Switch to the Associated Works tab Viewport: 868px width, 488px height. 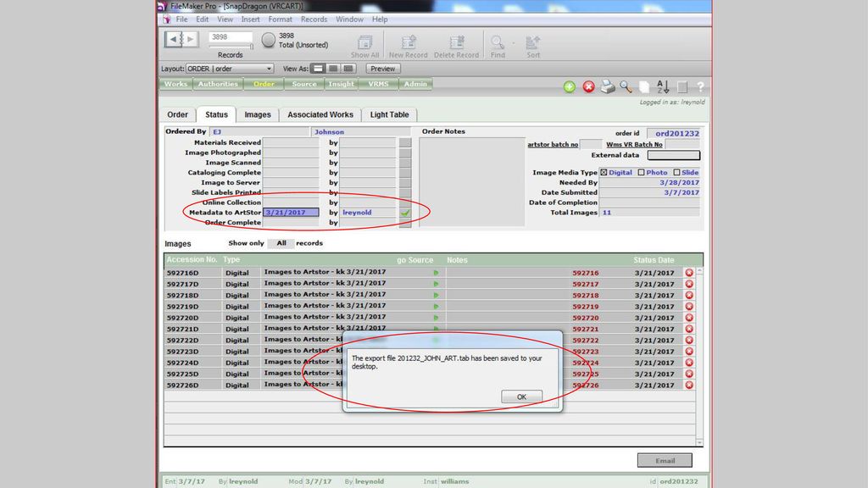(320, 114)
